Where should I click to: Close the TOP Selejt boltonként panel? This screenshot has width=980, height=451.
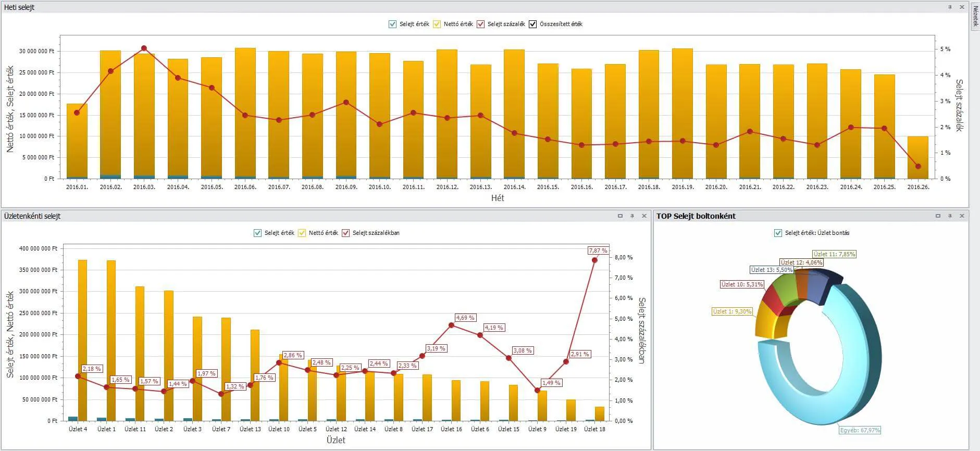(962, 216)
